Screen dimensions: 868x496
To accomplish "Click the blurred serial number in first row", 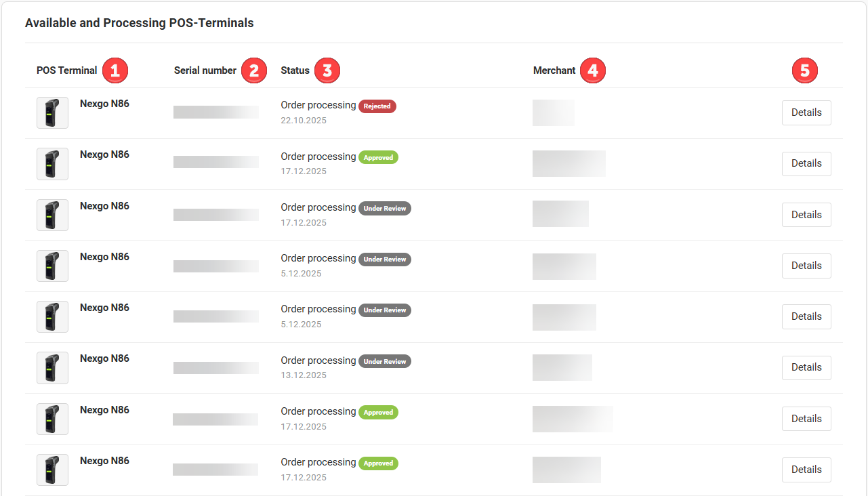I will coord(216,112).
